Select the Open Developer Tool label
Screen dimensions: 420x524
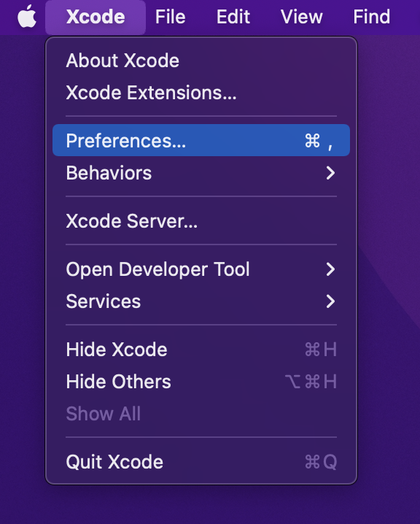pyautogui.click(x=157, y=269)
